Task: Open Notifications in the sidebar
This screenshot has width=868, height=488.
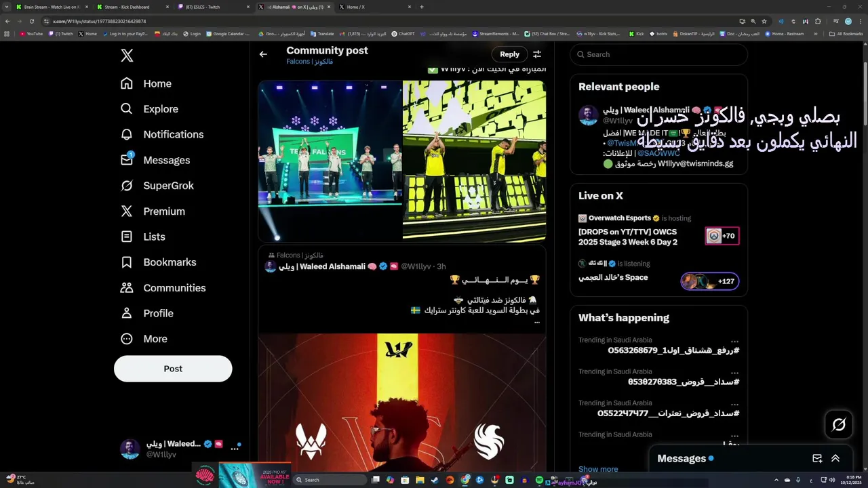Action: pyautogui.click(x=162, y=134)
